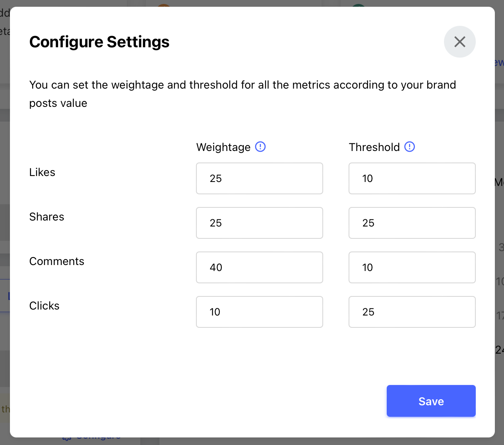Close the Configure Settings dialog
The height and width of the screenshot is (445, 504).
[x=459, y=42]
